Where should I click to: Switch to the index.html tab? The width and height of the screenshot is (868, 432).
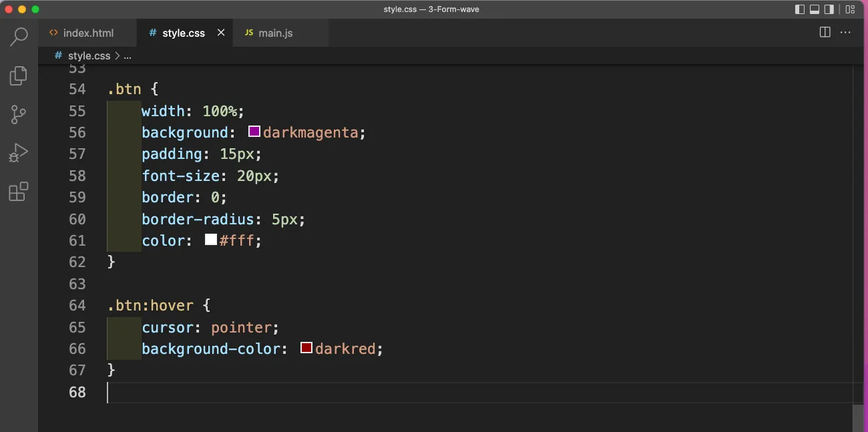[87, 33]
